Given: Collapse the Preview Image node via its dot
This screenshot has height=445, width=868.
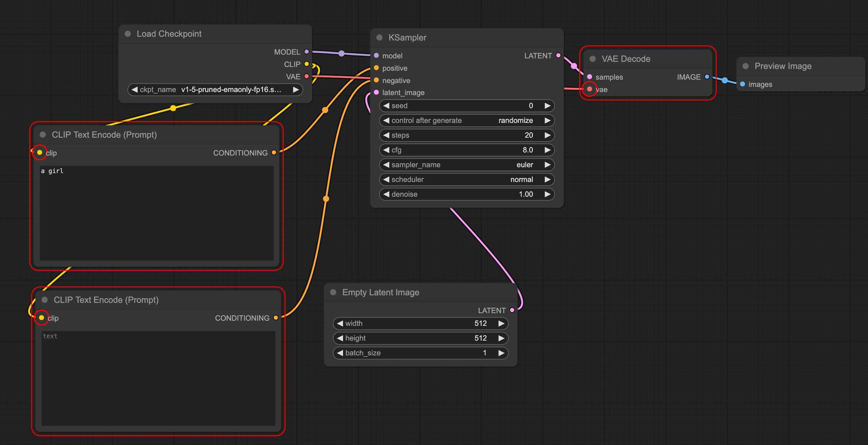Looking at the screenshot, I should tap(745, 66).
